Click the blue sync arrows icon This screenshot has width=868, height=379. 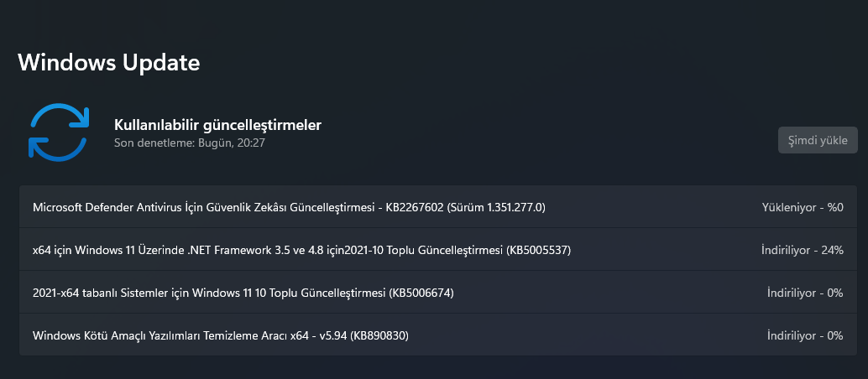59,132
